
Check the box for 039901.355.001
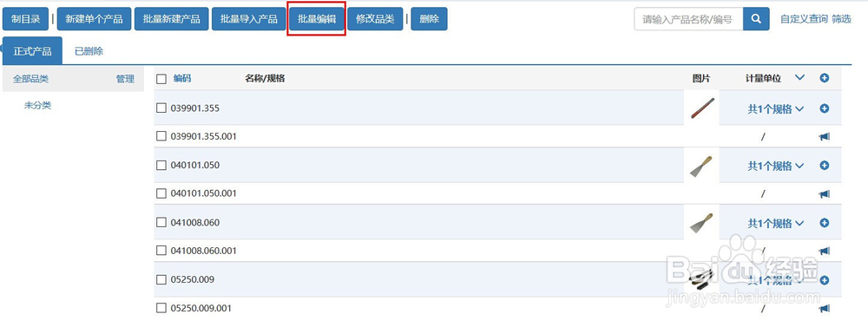tap(161, 136)
